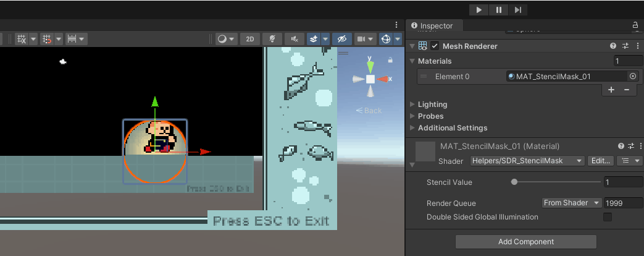This screenshot has width=644, height=256.
Task: Remove a material element with minus
Action: click(627, 90)
